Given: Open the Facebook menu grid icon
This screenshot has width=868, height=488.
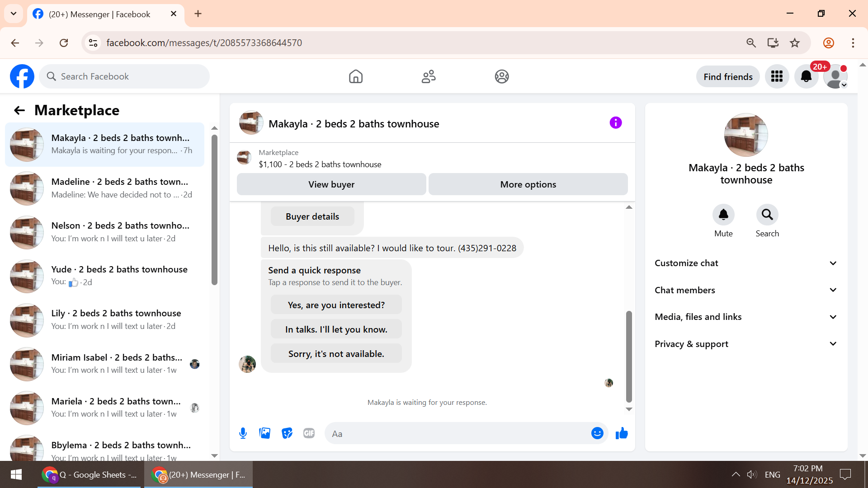Looking at the screenshot, I should (x=777, y=77).
